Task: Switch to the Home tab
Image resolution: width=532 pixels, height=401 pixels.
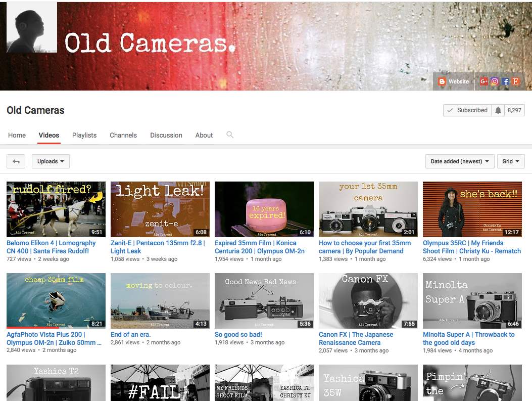Action: [17, 135]
